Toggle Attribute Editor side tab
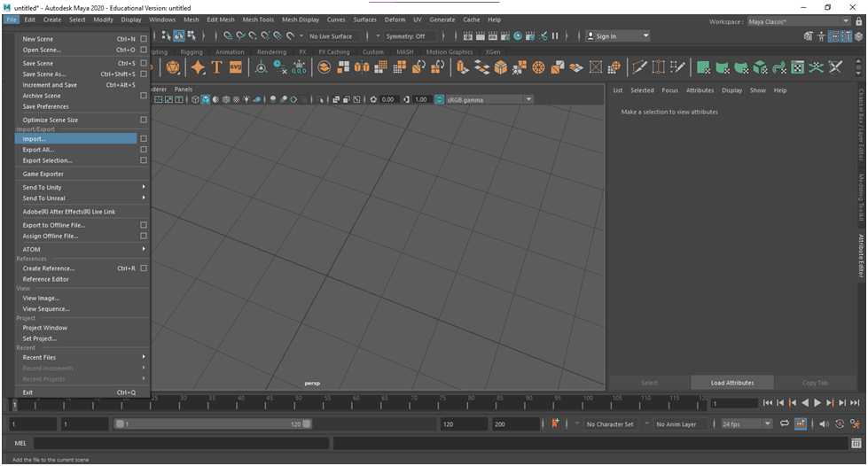 coord(862,255)
